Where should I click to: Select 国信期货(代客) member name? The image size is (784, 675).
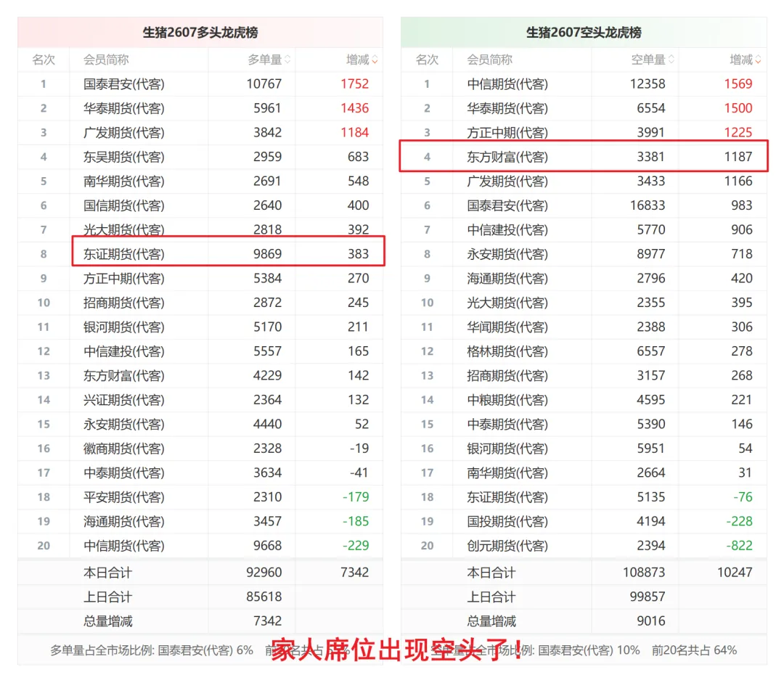pos(124,205)
